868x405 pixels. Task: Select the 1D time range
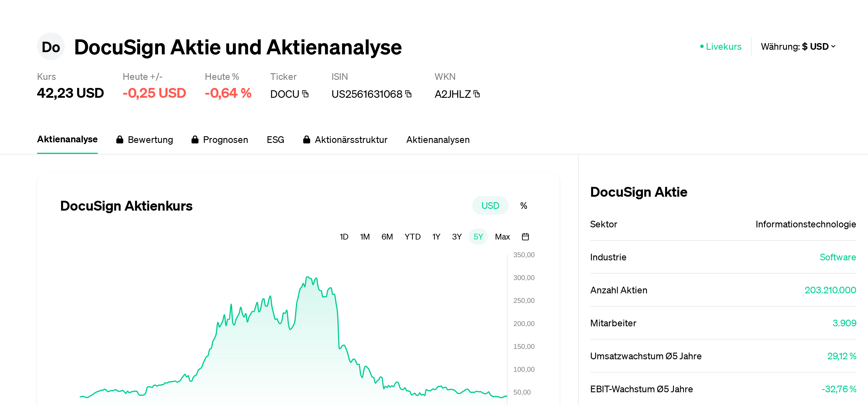point(344,237)
